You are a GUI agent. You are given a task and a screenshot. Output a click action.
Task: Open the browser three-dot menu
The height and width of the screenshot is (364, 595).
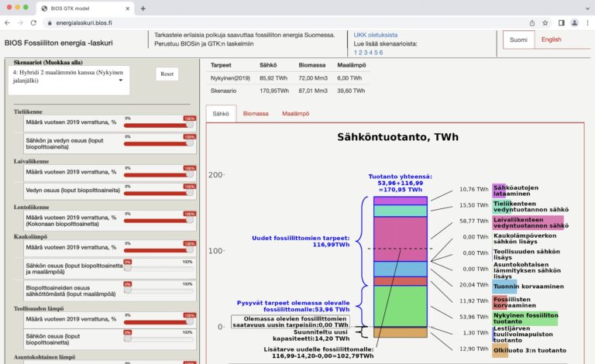(x=588, y=22)
